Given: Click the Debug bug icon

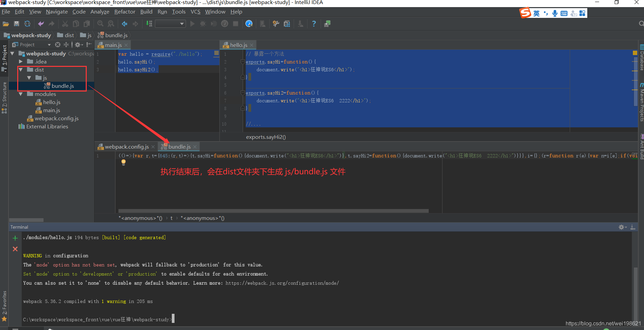Looking at the screenshot, I should point(203,24).
